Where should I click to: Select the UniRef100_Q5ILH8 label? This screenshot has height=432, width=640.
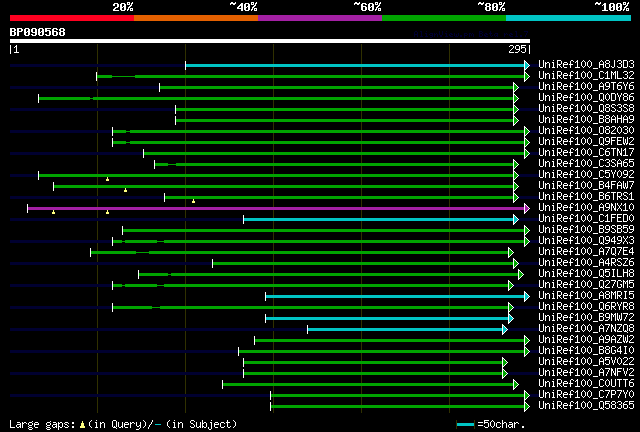pos(586,274)
